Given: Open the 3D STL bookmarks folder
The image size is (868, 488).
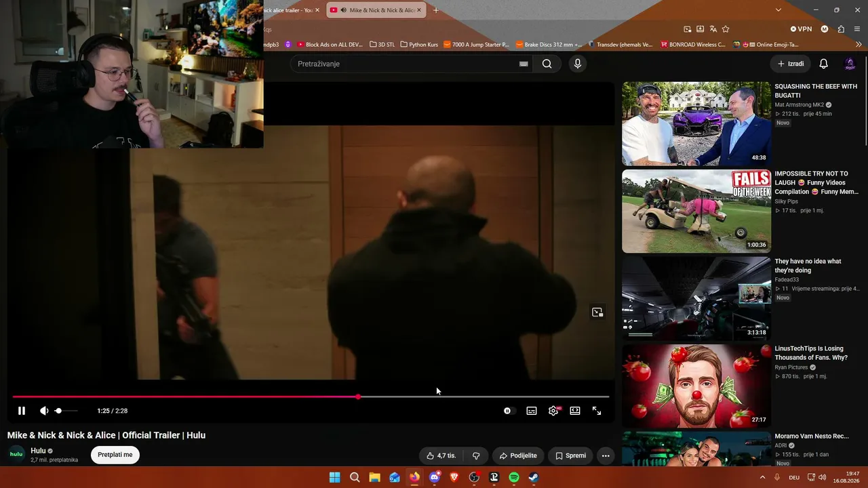Looking at the screenshot, I should 382,45.
